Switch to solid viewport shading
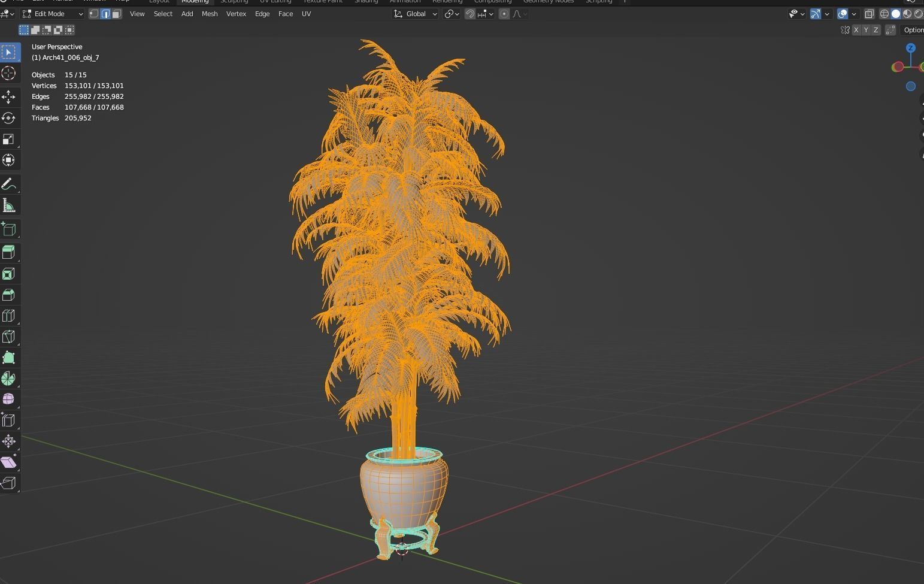This screenshot has height=584, width=924. tap(896, 14)
